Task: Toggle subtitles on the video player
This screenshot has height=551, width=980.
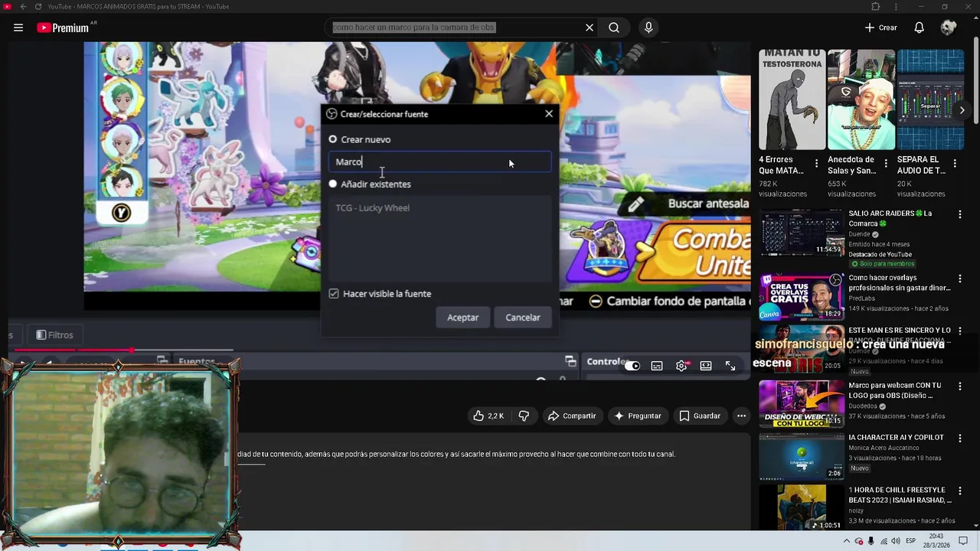Action: pos(657,366)
